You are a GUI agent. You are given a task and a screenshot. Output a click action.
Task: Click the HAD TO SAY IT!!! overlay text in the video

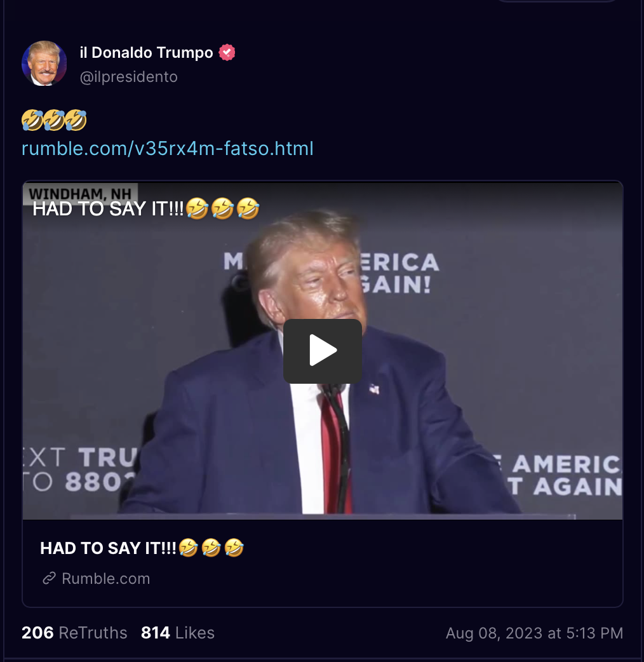click(x=108, y=209)
